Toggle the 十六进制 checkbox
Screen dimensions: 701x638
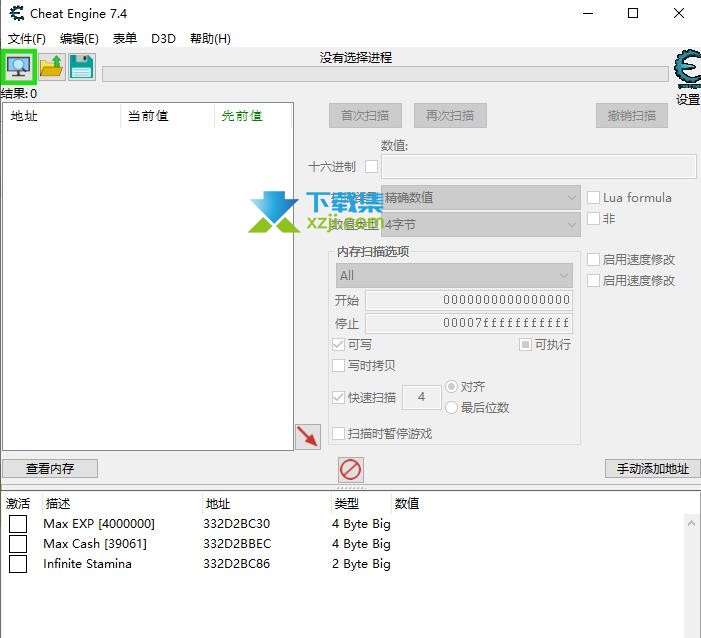tap(371, 167)
